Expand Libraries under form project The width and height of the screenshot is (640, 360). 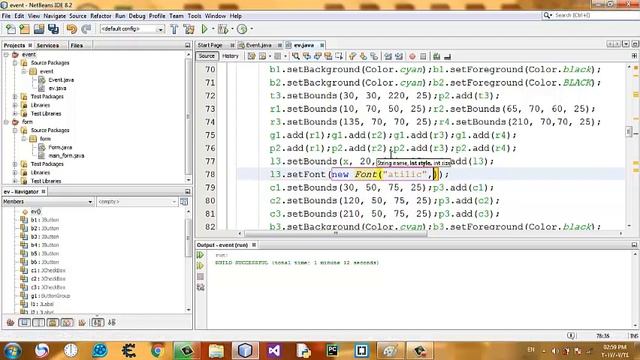tap(15, 172)
